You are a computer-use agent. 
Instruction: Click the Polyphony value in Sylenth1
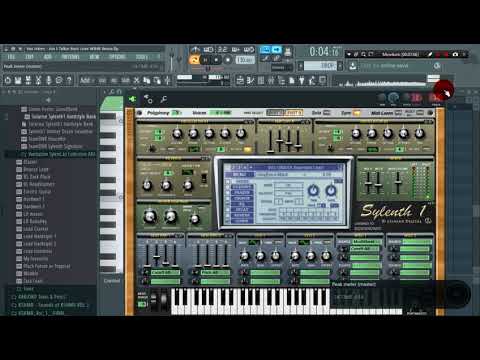pos(176,113)
